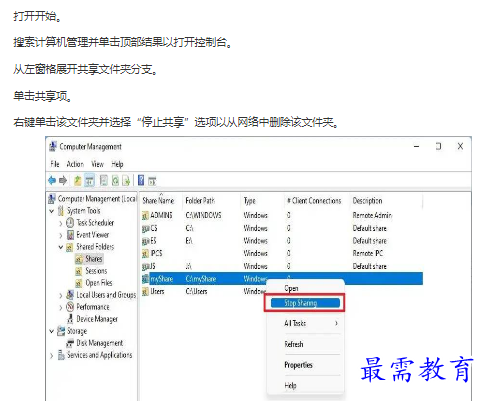Click the Remote Admin description cell
This screenshot has height=401, width=482.
click(x=372, y=216)
